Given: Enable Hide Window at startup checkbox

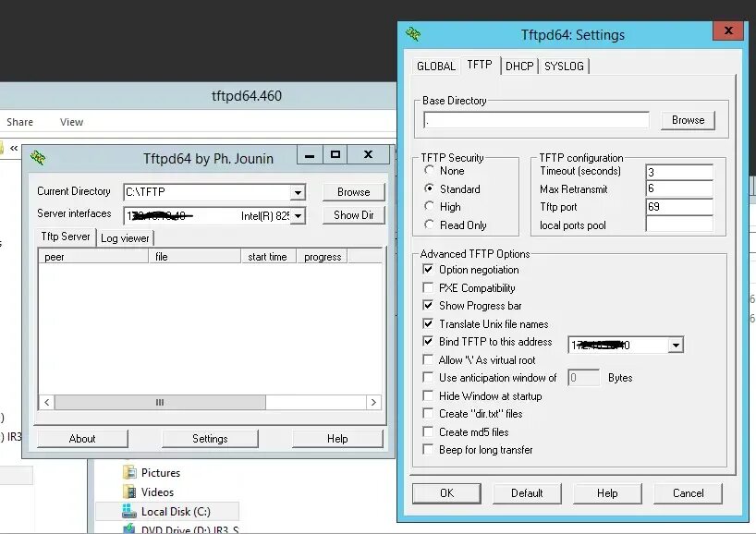Looking at the screenshot, I should (x=428, y=395).
